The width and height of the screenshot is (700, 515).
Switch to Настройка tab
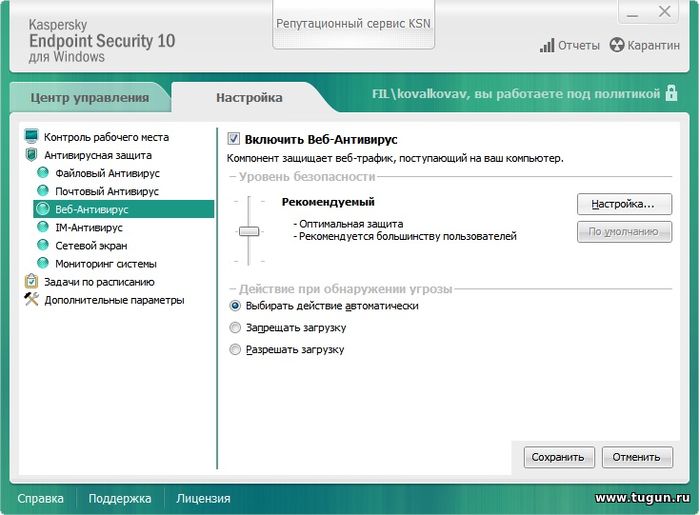click(249, 97)
